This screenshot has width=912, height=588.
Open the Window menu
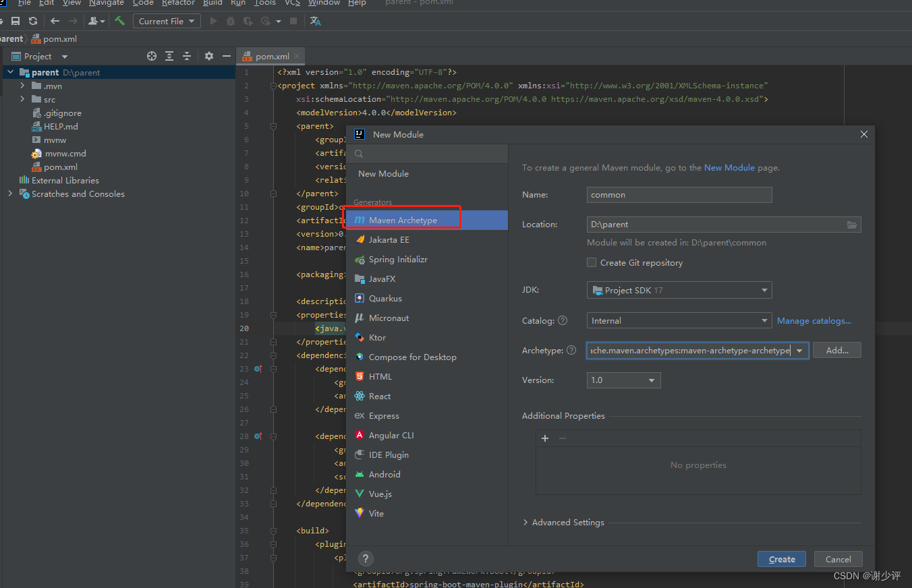[x=324, y=3]
